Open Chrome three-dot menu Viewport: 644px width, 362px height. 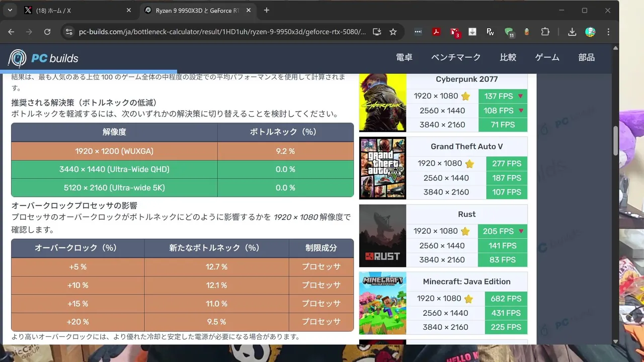[x=608, y=32]
